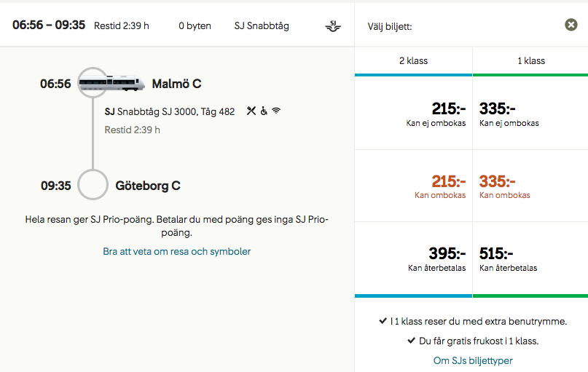Click the SJ logo icon in header
The height and width of the screenshot is (372, 588).
point(332,26)
